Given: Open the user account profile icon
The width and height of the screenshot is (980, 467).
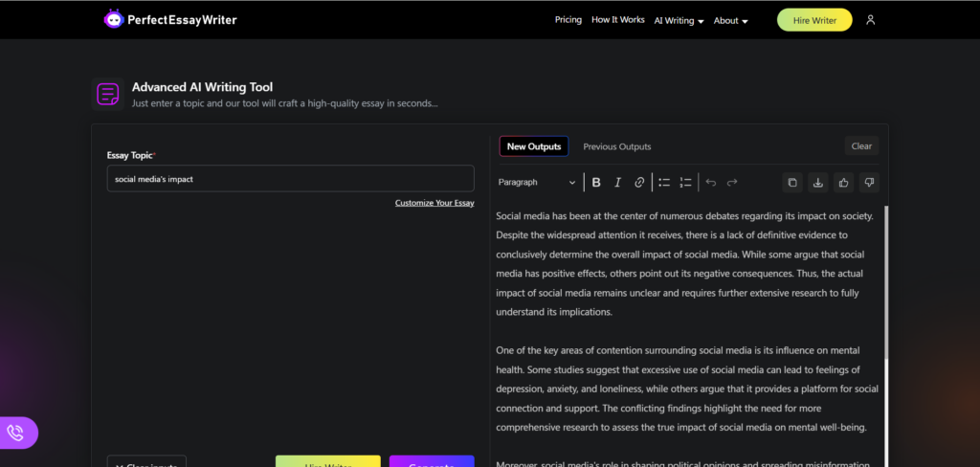Looking at the screenshot, I should pyautogui.click(x=870, y=20).
